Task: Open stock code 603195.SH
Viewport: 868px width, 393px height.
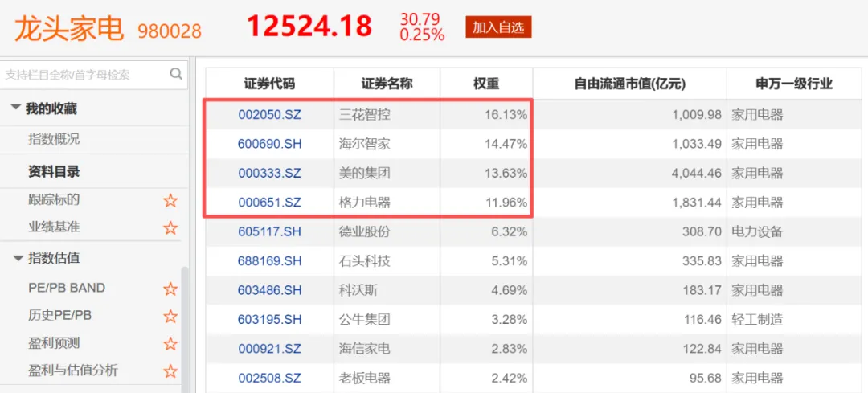Action: click(269, 319)
